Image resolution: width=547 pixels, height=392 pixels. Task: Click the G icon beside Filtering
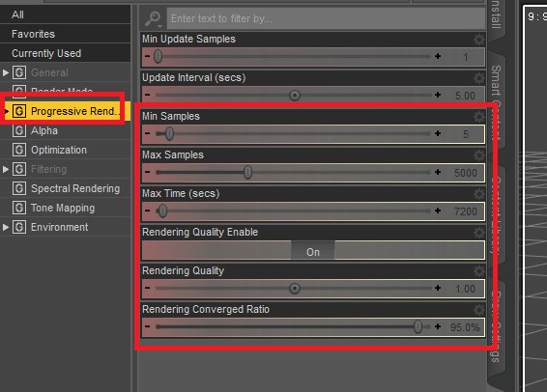(x=19, y=169)
